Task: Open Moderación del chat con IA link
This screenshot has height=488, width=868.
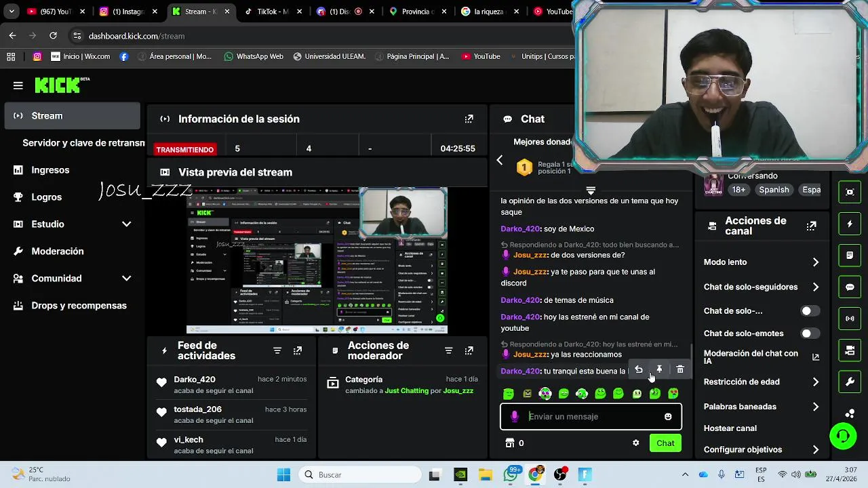Action: click(762, 357)
